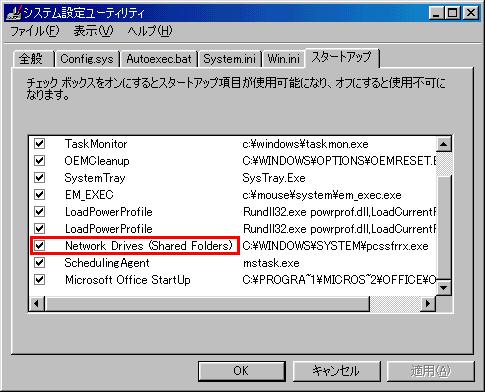Viewport: 485px width, 392px height.
Task: Close the システム設定ユーティリティ window
Action: point(471,13)
